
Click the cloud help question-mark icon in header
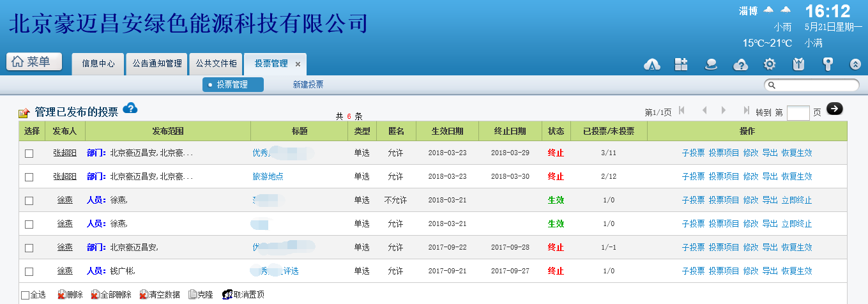click(x=740, y=64)
